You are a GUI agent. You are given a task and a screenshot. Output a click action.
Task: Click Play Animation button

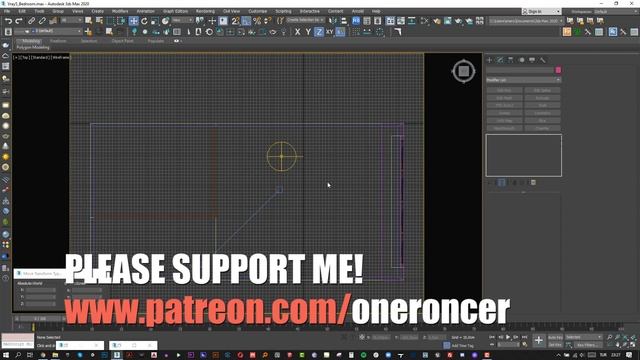(x=508, y=337)
